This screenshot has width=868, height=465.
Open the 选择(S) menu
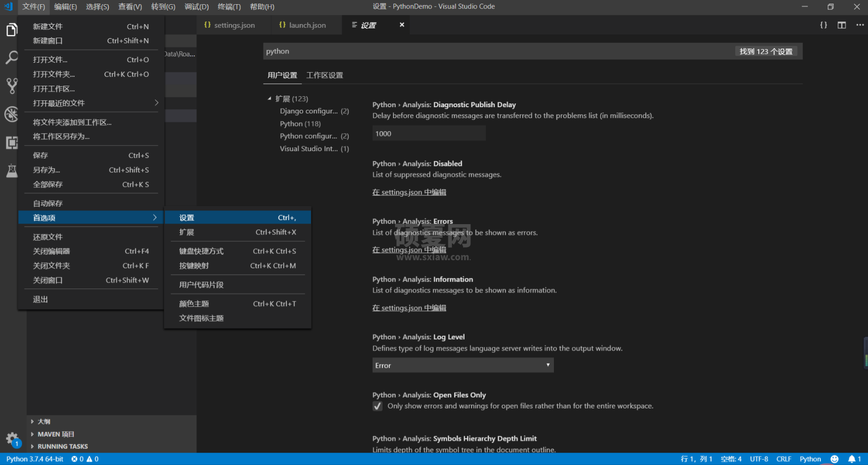tap(98, 7)
